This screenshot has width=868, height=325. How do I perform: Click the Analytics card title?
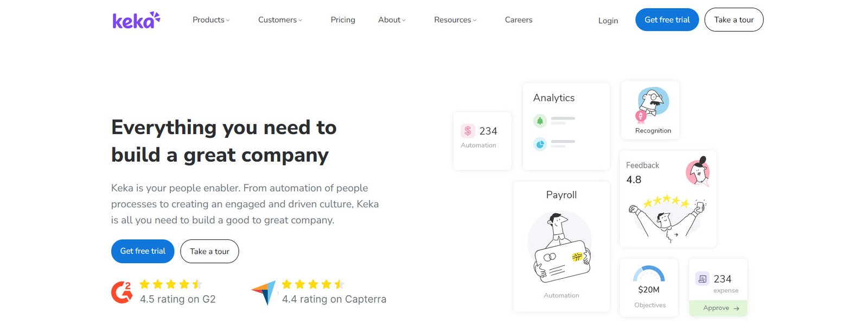click(554, 98)
